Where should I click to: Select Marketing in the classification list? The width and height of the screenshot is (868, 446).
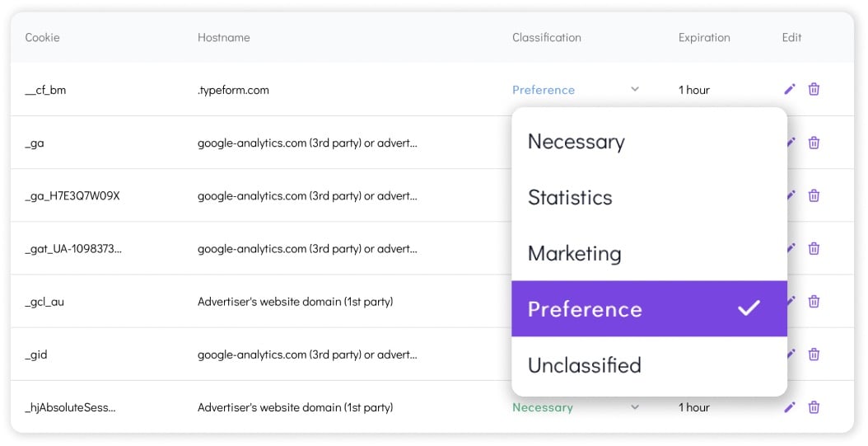coord(574,253)
